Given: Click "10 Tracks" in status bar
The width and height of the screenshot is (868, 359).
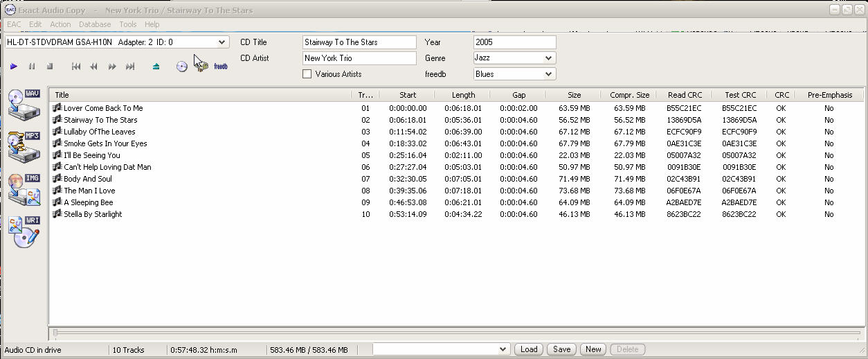Looking at the screenshot, I should 128,350.
